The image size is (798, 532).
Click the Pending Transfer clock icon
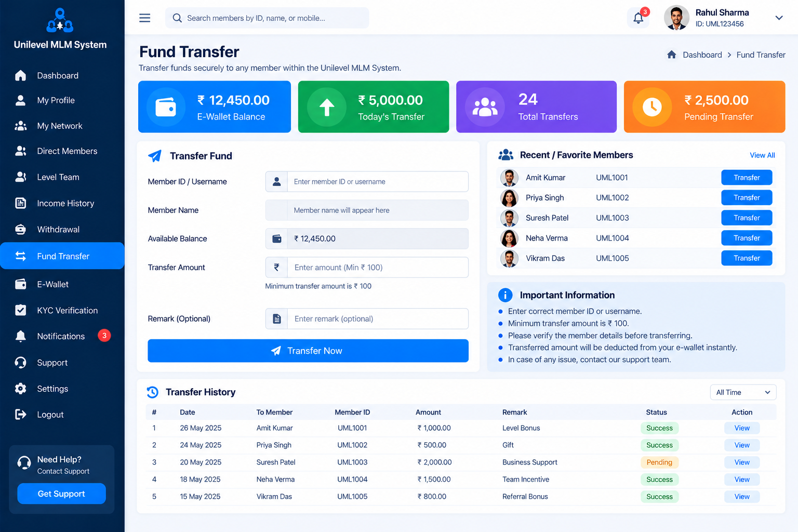[x=652, y=107]
